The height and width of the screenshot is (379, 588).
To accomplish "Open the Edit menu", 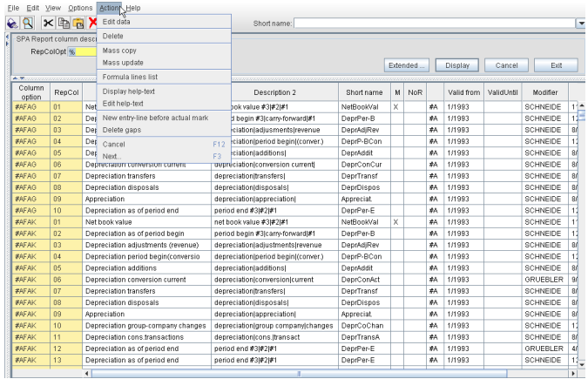I will [32, 8].
